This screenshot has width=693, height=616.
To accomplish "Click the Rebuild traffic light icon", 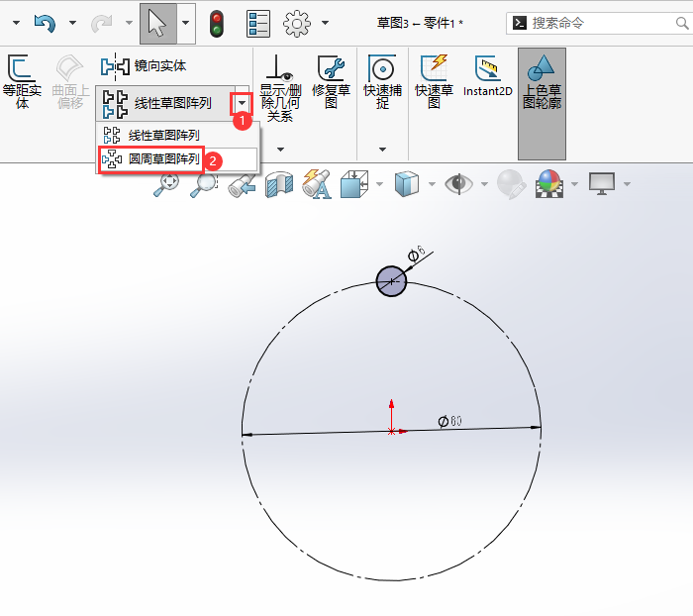I will click(x=217, y=23).
